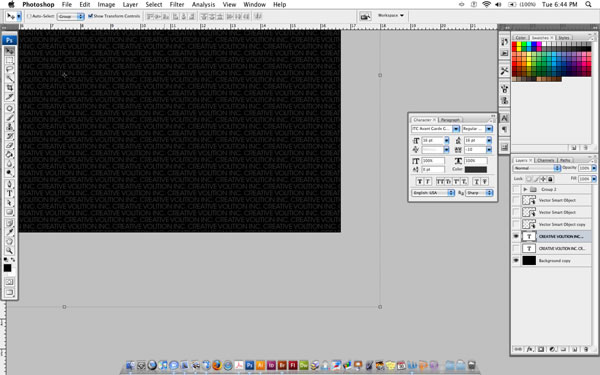Click the Wi-Fi icon in menu bar
Viewport: 600px width, 375px height.
point(486,4)
